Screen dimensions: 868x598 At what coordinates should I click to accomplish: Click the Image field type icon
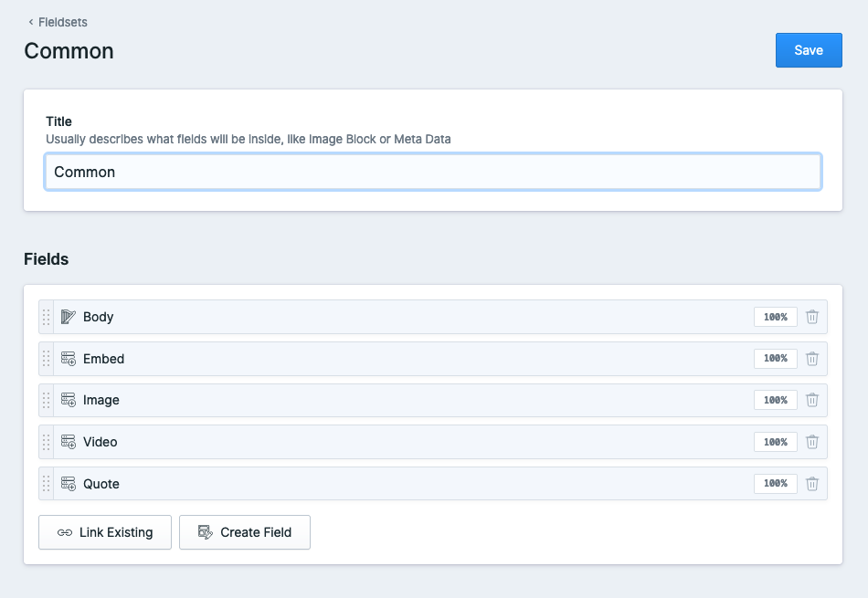coord(69,400)
